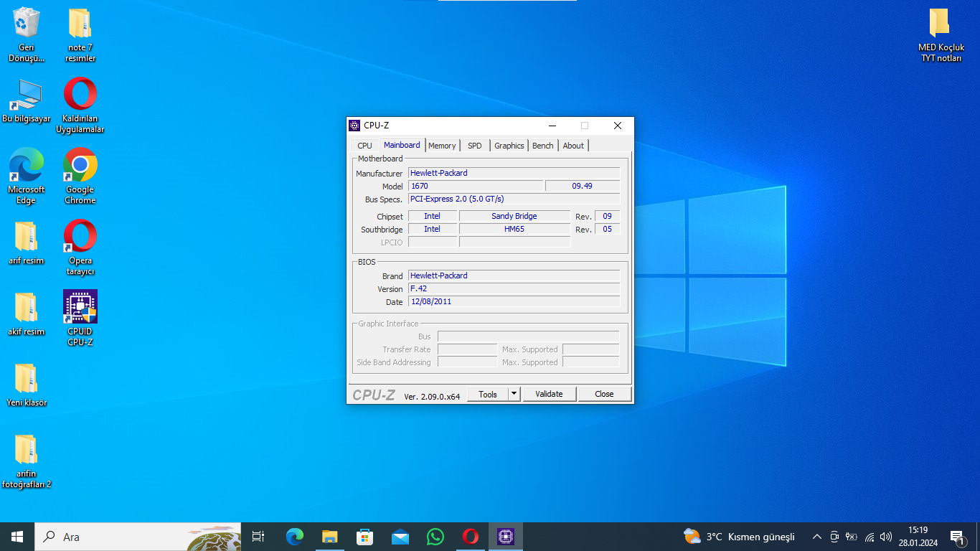Viewport: 980px width, 551px height.
Task: Show hidden system tray icons chevron
Action: click(816, 537)
